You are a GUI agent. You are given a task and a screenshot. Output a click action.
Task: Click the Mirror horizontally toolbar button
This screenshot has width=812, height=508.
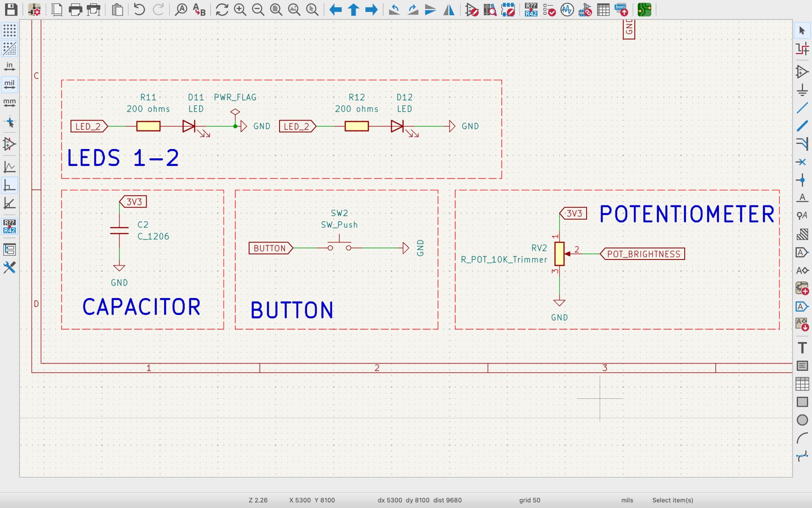tap(449, 9)
